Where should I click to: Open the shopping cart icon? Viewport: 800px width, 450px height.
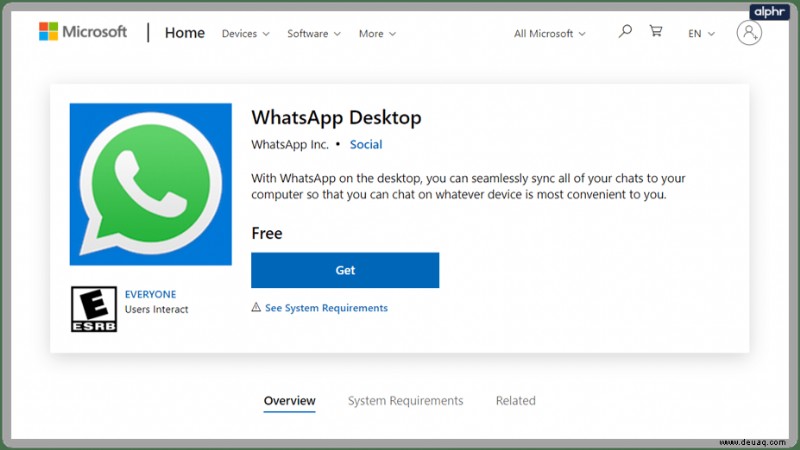point(656,31)
